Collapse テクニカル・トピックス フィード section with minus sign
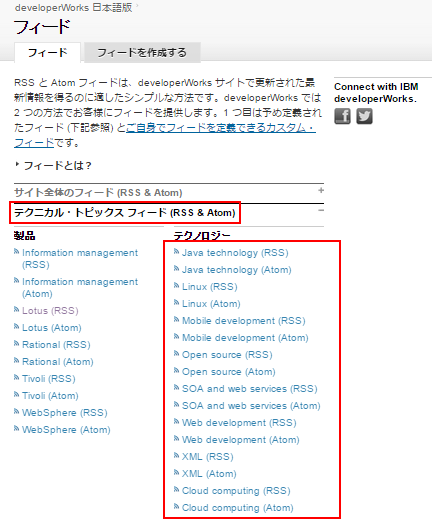The width and height of the screenshot is (432, 523). pyautogui.click(x=321, y=210)
